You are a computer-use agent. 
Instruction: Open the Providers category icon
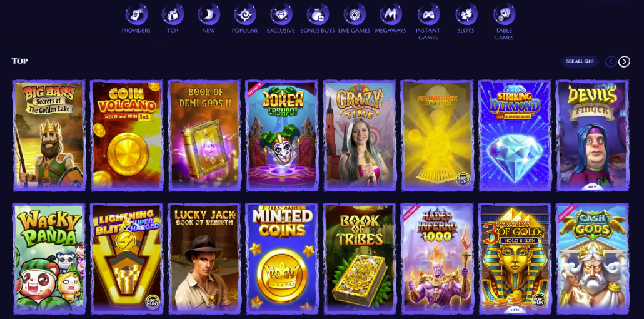pos(136,14)
